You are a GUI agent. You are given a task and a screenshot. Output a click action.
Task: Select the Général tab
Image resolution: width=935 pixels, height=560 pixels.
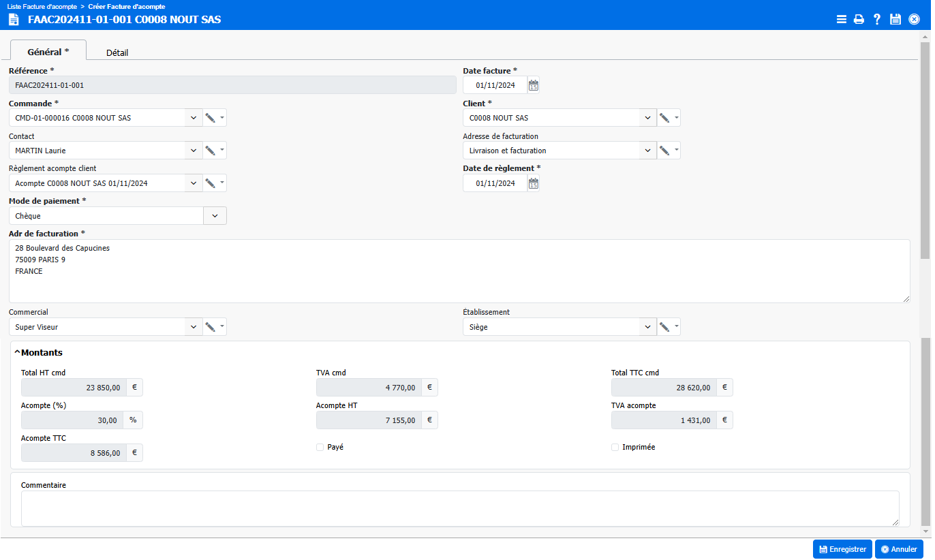[x=48, y=52]
